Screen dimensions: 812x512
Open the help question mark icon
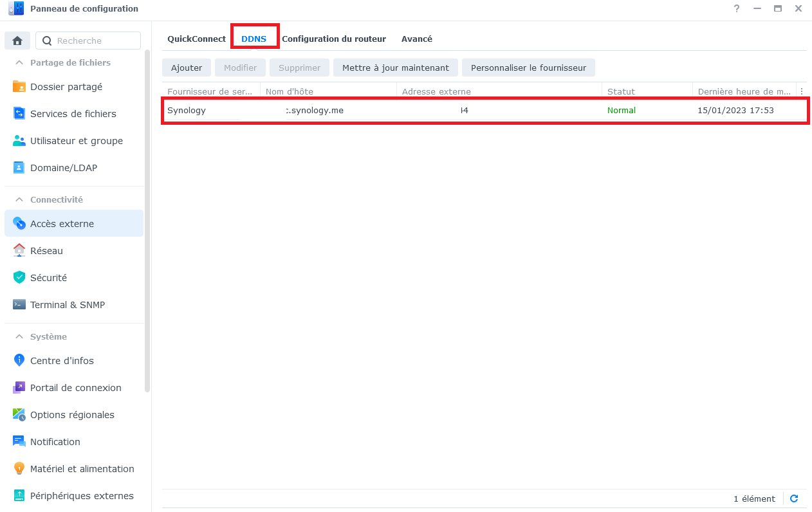tap(737, 8)
